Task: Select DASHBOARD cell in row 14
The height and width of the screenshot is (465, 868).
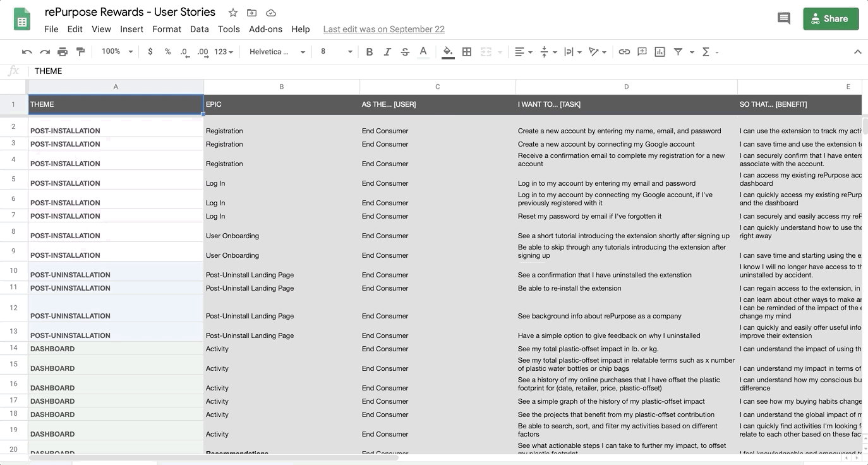Action: coord(116,348)
